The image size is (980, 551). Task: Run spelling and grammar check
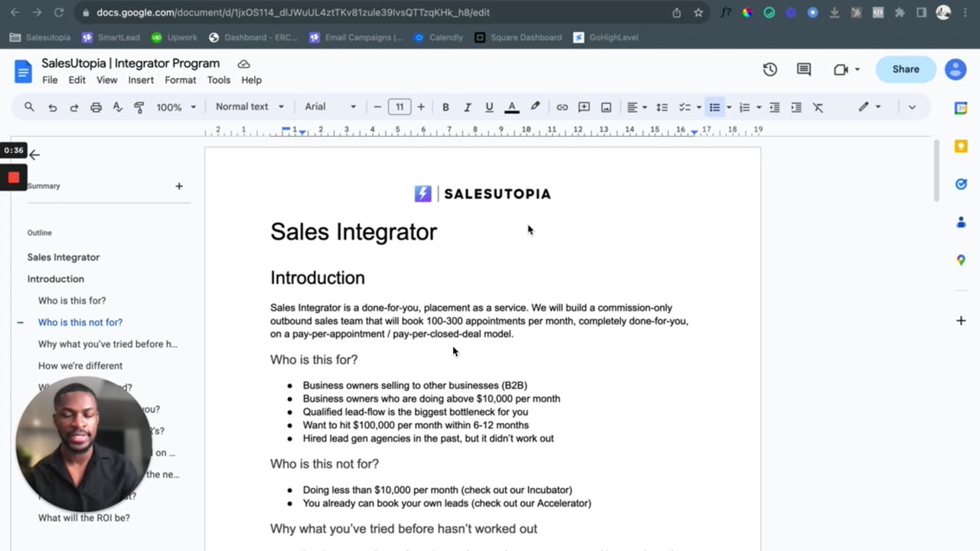pos(117,107)
